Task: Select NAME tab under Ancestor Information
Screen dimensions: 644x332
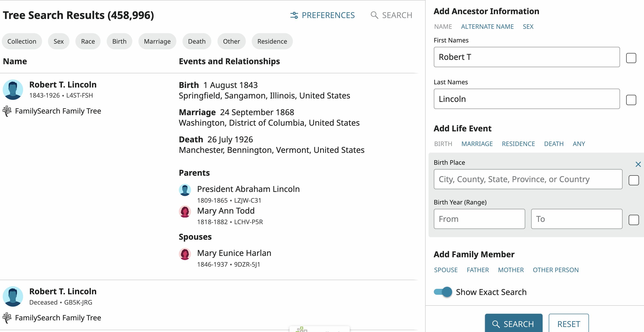Action: (x=443, y=27)
